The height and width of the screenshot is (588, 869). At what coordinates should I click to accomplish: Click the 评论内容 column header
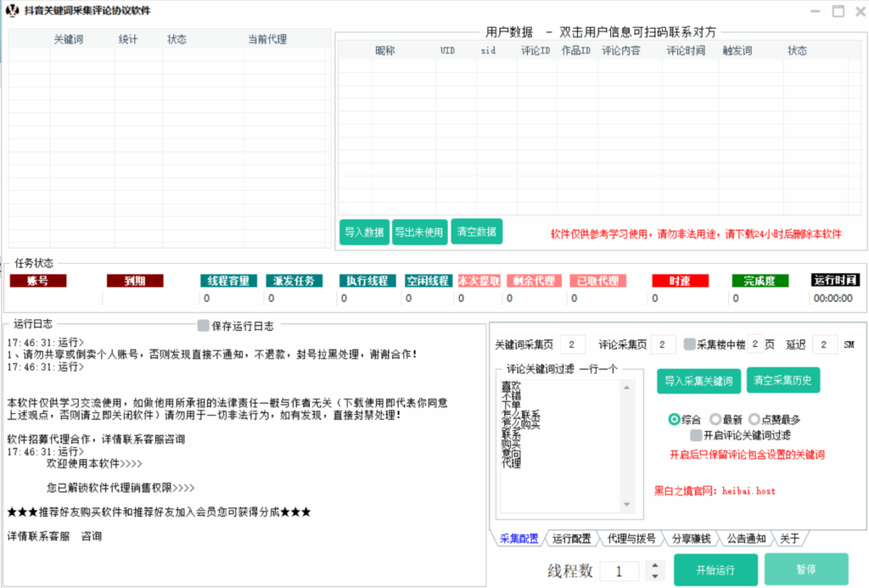(620, 50)
